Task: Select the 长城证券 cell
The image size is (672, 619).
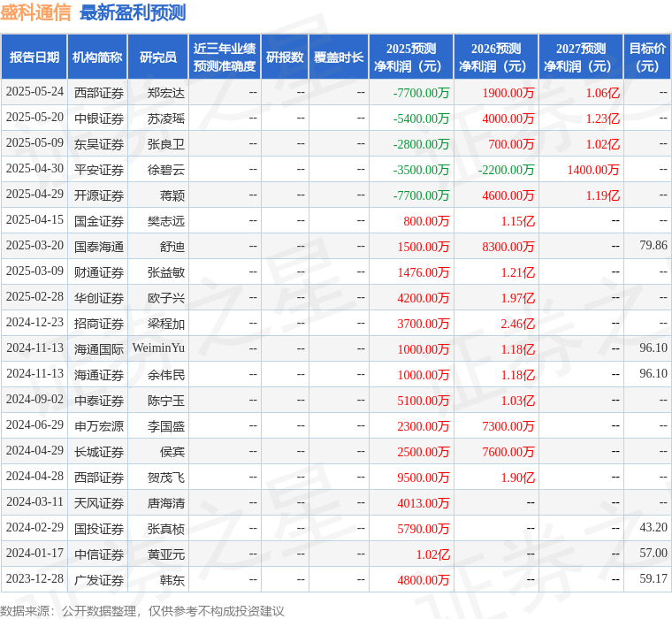Action: point(99,452)
